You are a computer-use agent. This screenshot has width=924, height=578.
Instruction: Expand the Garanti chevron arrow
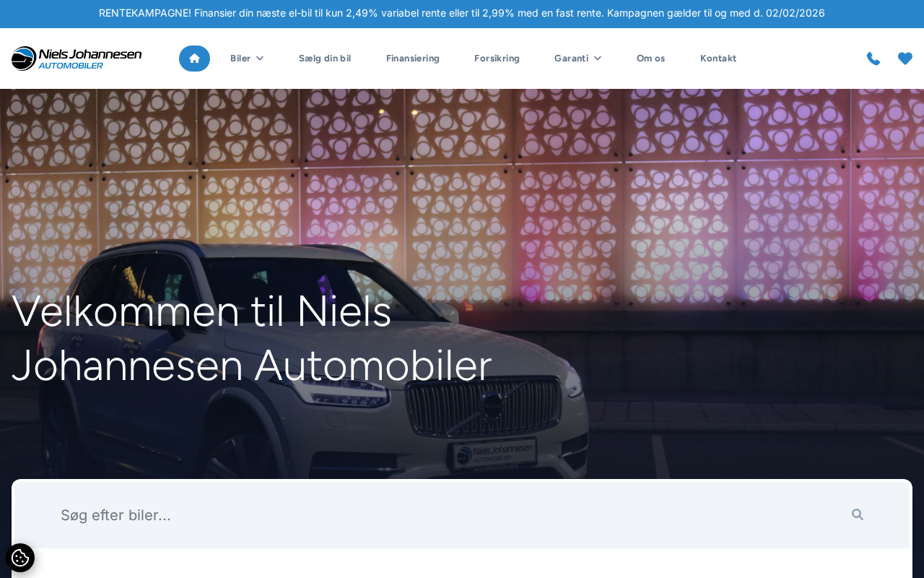coord(598,59)
